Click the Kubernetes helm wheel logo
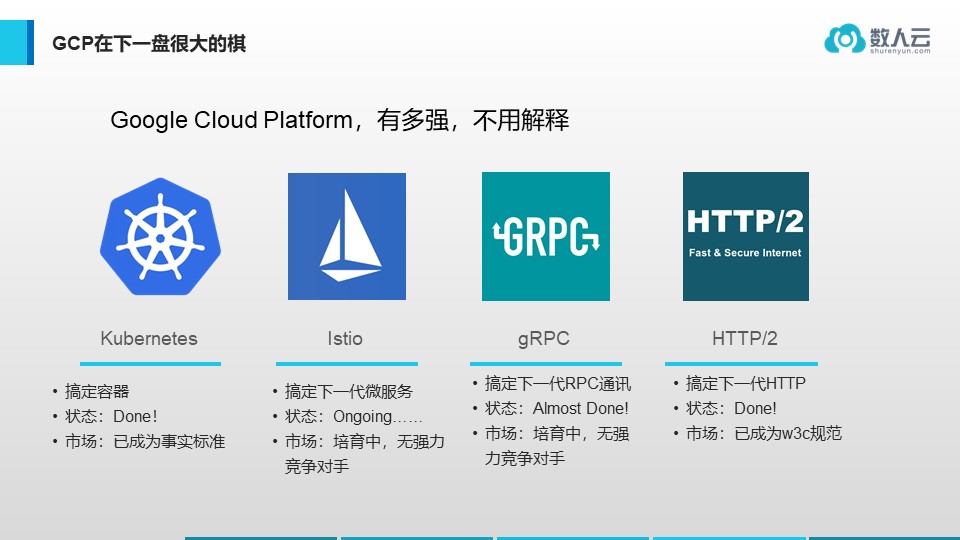 (x=160, y=236)
